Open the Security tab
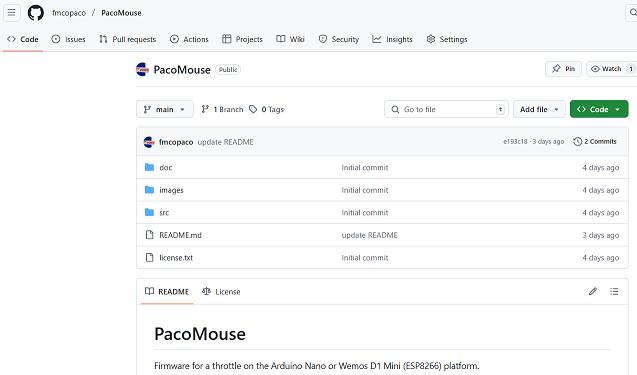Viewport: 637px width, 375px height. click(x=339, y=39)
